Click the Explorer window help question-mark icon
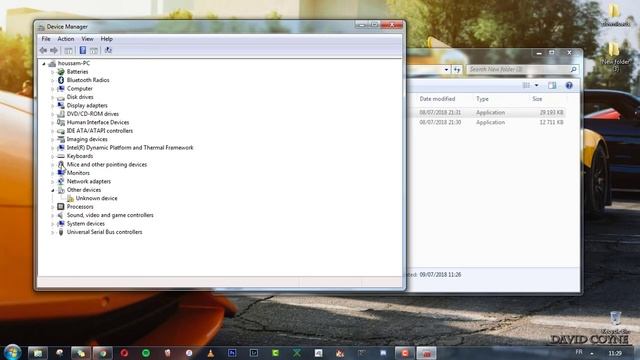 click(x=569, y=85)
